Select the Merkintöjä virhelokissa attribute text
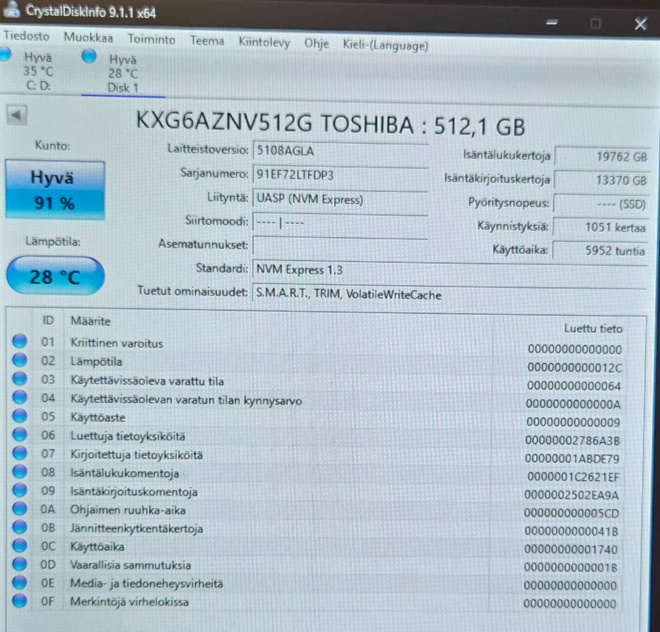 [129, 602]
